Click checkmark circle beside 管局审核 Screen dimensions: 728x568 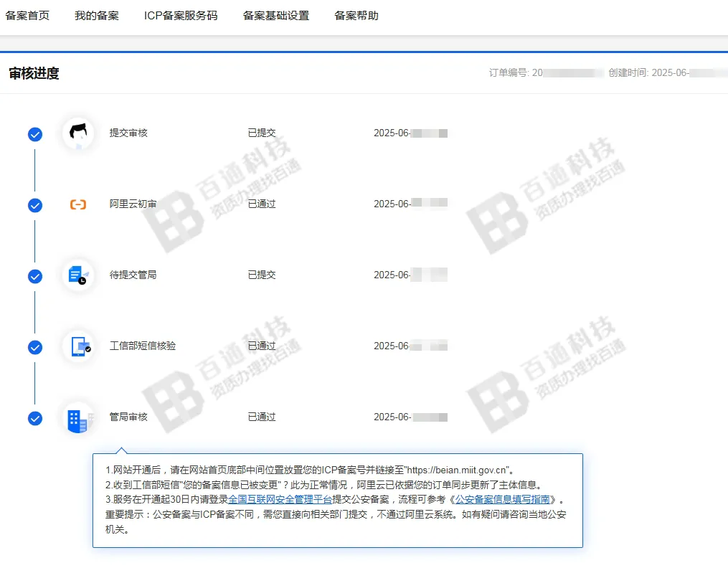35,418
